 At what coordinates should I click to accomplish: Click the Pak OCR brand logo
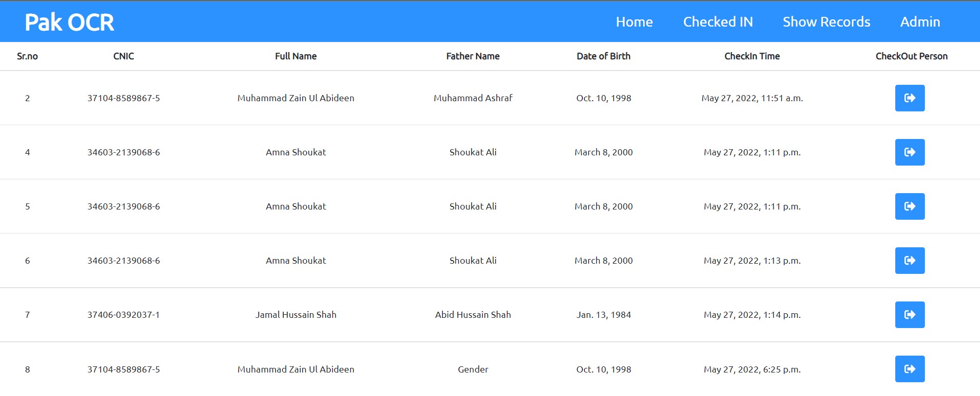coord(69,22)
